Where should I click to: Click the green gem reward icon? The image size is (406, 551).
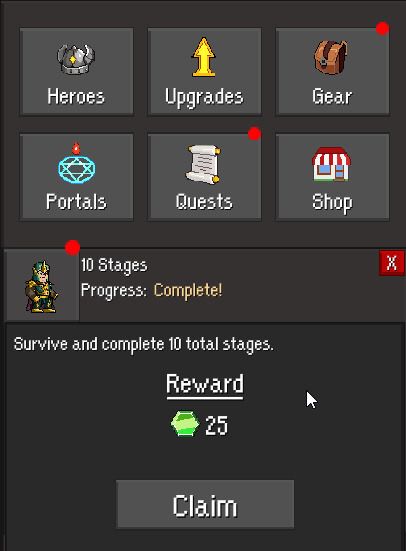[185, 424]
